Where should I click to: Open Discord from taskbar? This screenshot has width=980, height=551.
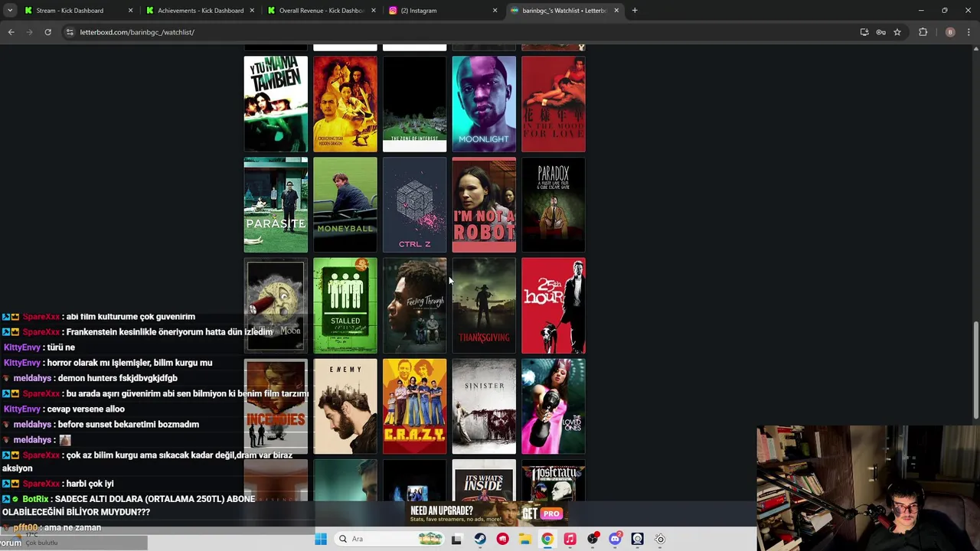click(615, 539)
